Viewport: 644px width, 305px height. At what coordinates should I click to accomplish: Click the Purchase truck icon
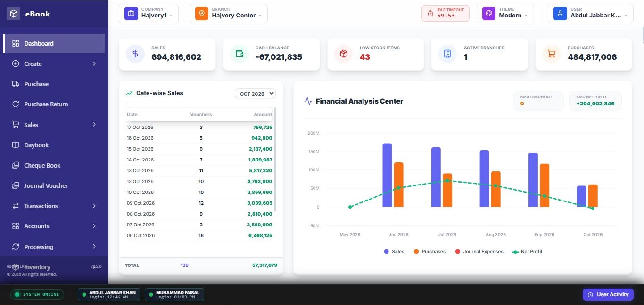16,84
